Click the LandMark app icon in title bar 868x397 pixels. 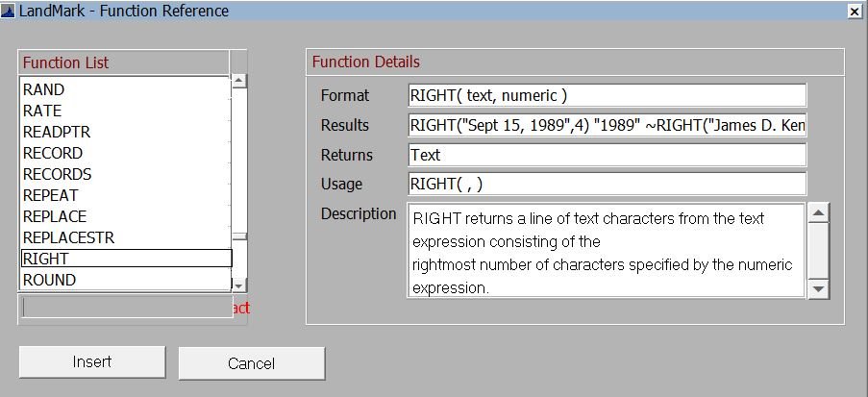click(x=9, y=11)
